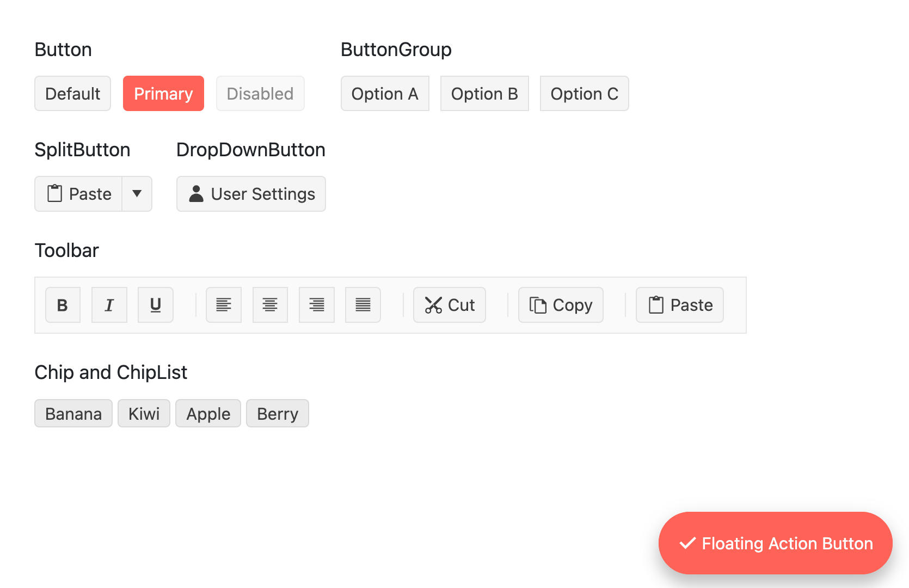
Task: Select center text alignment
Action: pyautogui.click(x=270, y=305)
